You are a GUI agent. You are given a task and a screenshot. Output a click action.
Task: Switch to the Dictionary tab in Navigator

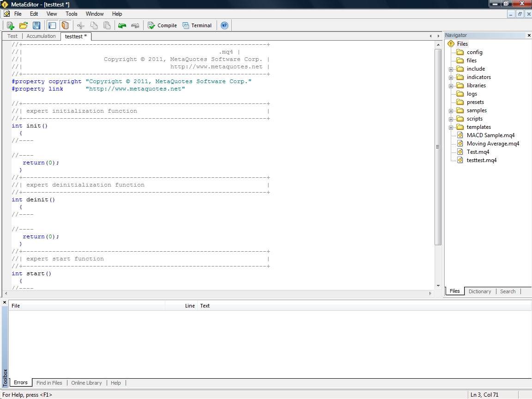click(x=479, y=291)
